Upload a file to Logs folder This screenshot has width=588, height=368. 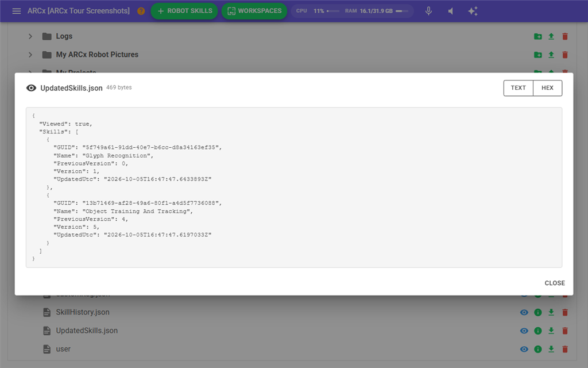(551, 36)
